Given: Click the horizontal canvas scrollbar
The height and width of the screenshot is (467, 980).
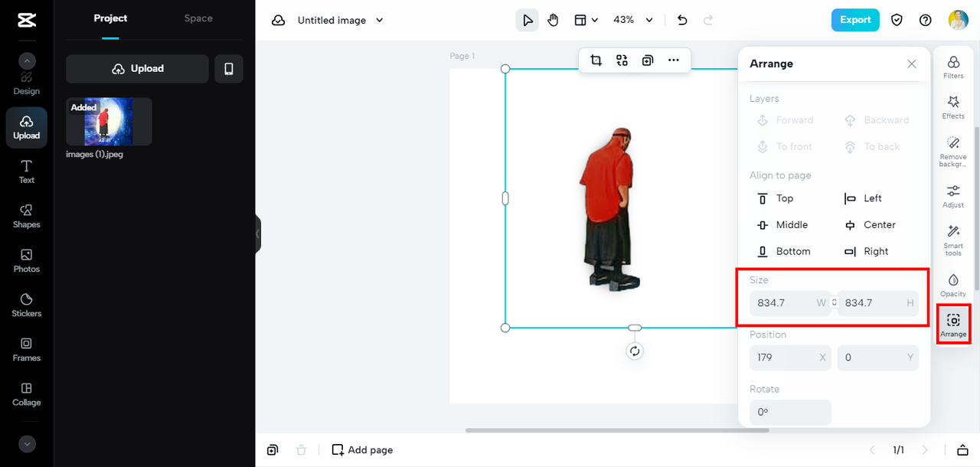Looking at the screenshot, I should (617, 430).
